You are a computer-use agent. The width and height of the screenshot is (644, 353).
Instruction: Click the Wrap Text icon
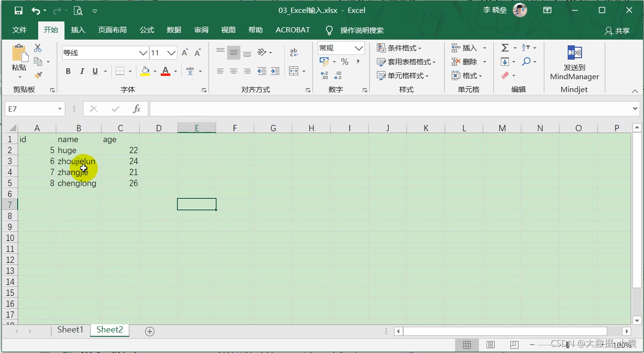[293, 52]
